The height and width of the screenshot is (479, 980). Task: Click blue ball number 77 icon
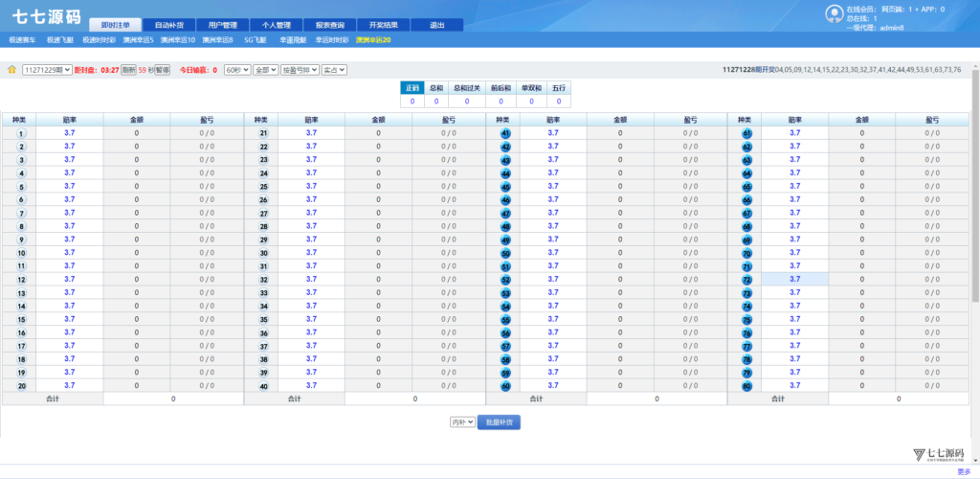click(x=746, y=346)
